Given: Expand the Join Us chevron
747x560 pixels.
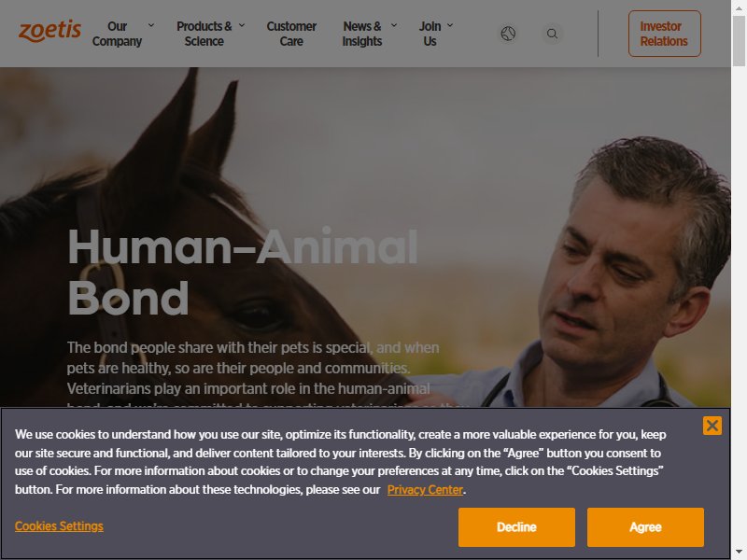Looking at the screenshot, I should (450, 25).
